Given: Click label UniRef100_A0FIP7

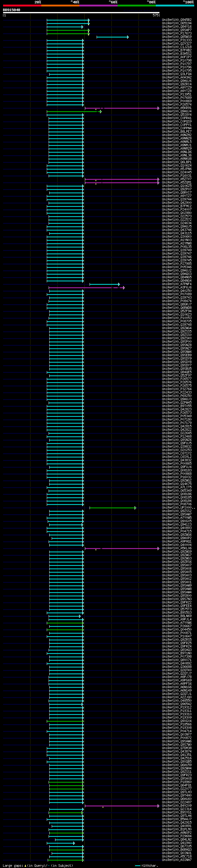Looking at the screenshot, I should point(172,57).
